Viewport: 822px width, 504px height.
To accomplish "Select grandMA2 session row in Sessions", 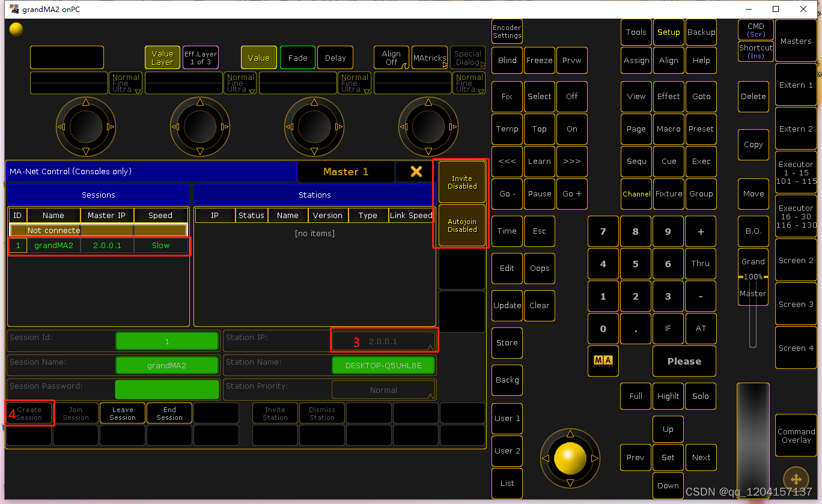I will [x=99, y=246].
